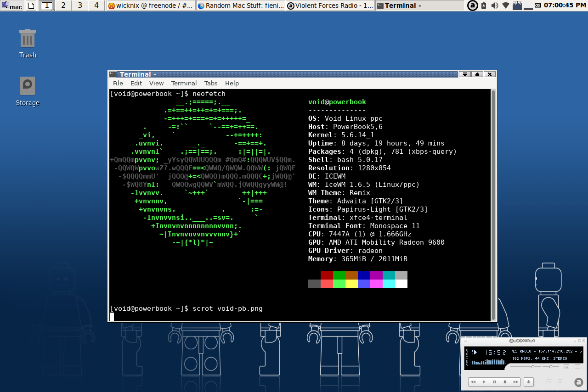Viewport: 588px width, 392px height.
Task: Click the Audacious volume slider
Action: pos(526,367)
